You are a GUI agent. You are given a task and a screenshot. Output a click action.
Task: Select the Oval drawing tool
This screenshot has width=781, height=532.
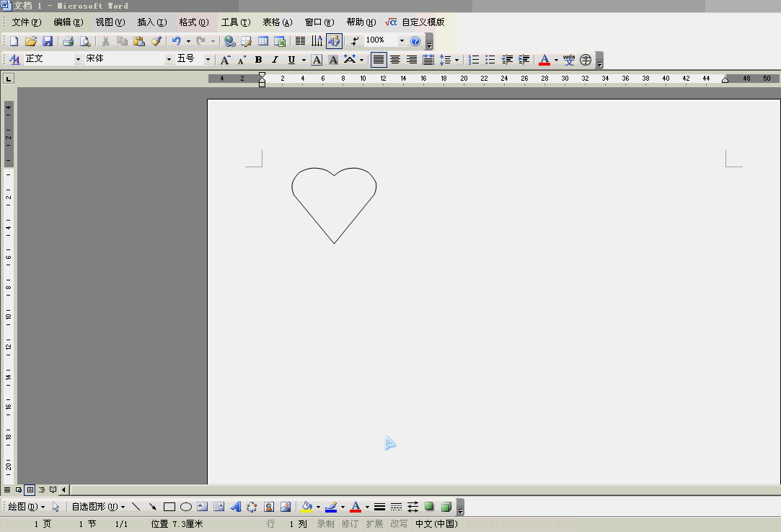(x=186, y=507)
